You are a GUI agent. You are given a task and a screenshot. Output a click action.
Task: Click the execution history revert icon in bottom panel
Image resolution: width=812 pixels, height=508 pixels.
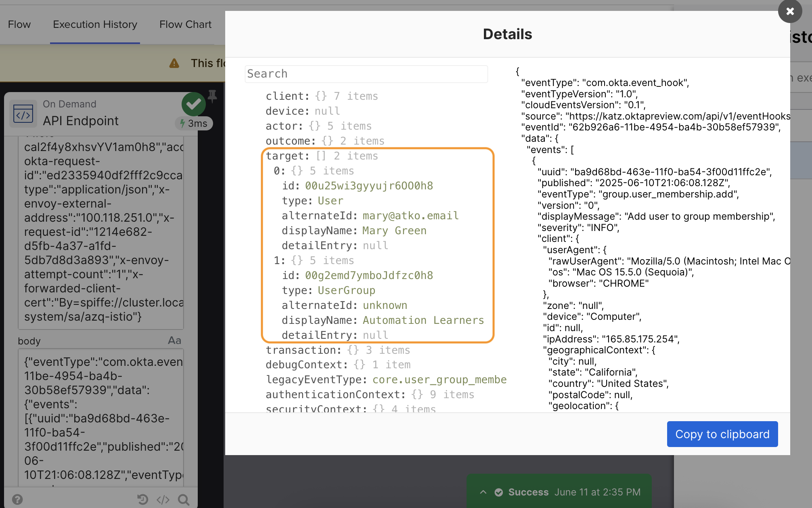tap(142, 500)
